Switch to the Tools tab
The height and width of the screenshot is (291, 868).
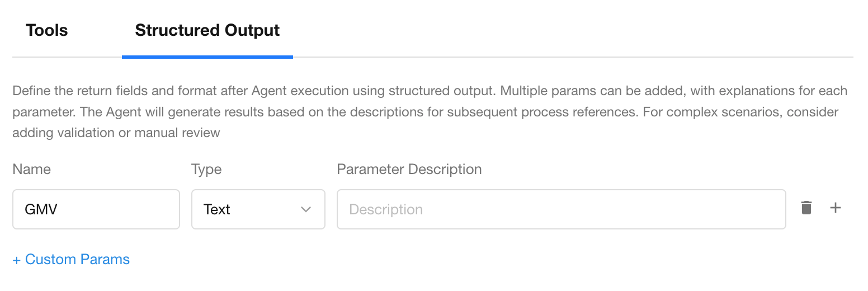coord(47,30)
